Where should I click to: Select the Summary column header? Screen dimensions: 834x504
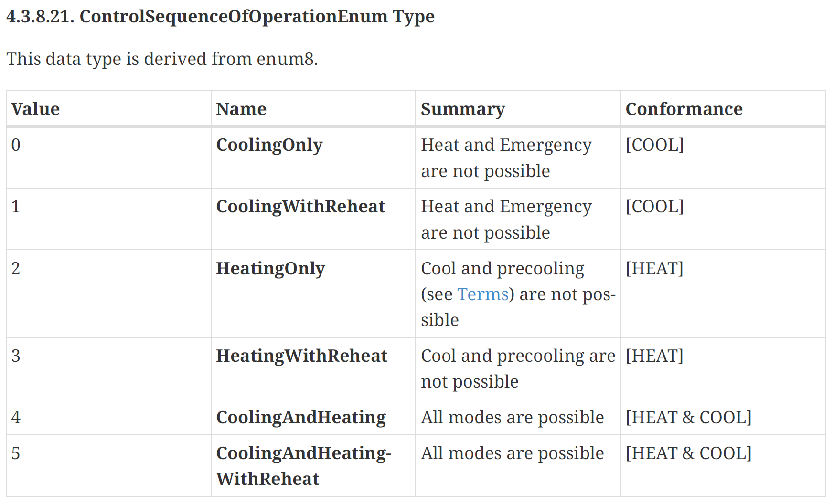point(462,109)
